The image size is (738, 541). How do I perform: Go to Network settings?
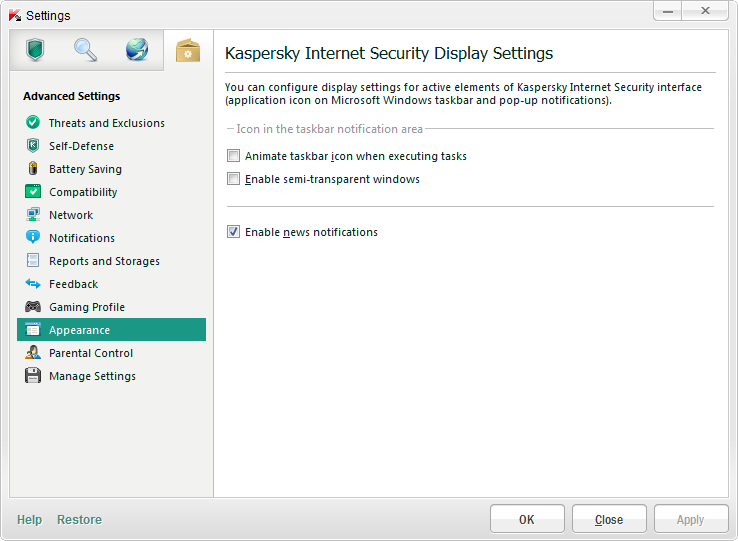[71, 215]
